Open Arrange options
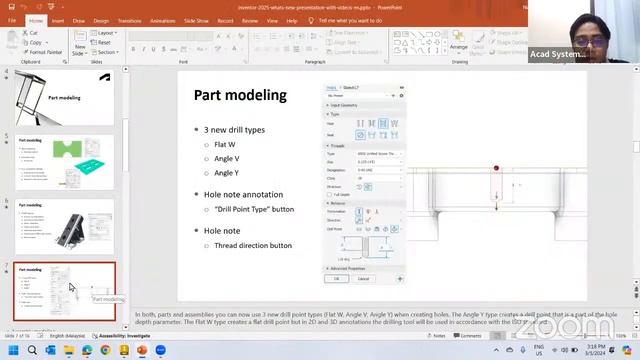The height and width of the screenshot is (360, 640). 458,42
